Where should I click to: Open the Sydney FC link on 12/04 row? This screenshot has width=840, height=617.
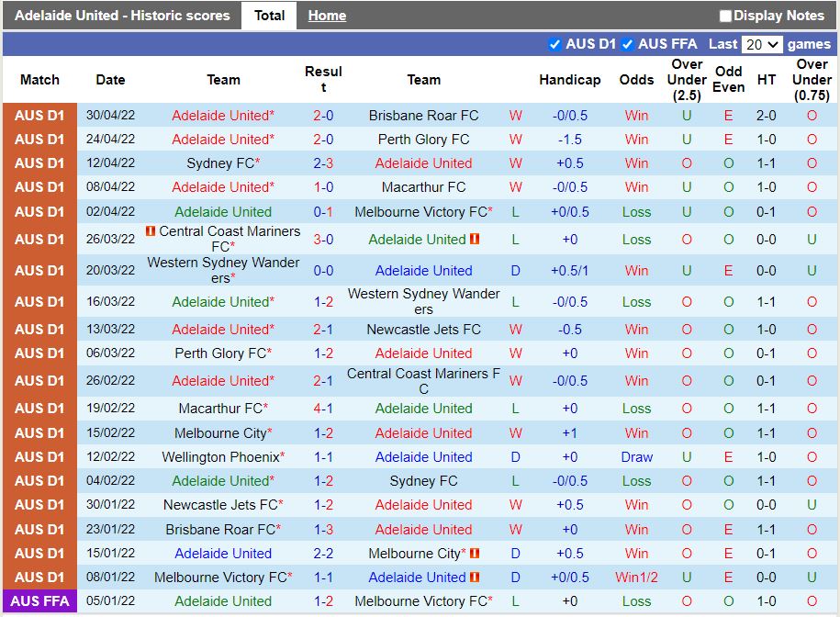pos(218,163)
